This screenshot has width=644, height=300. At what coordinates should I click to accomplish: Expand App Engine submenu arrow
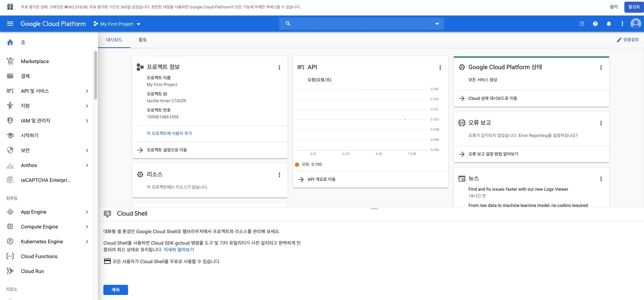point(87,212)
